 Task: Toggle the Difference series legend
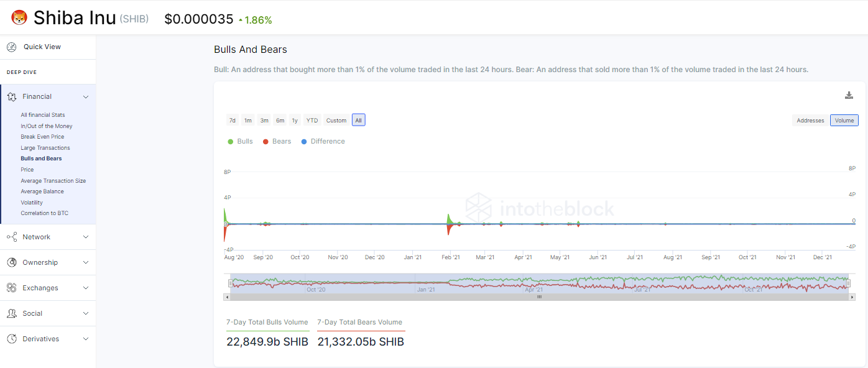click(x=323, y=141)
